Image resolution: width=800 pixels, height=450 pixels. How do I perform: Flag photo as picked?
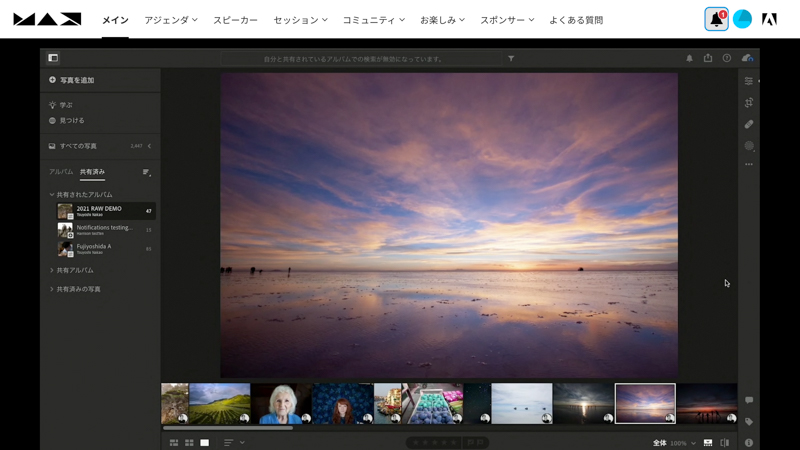coord(470,443)
